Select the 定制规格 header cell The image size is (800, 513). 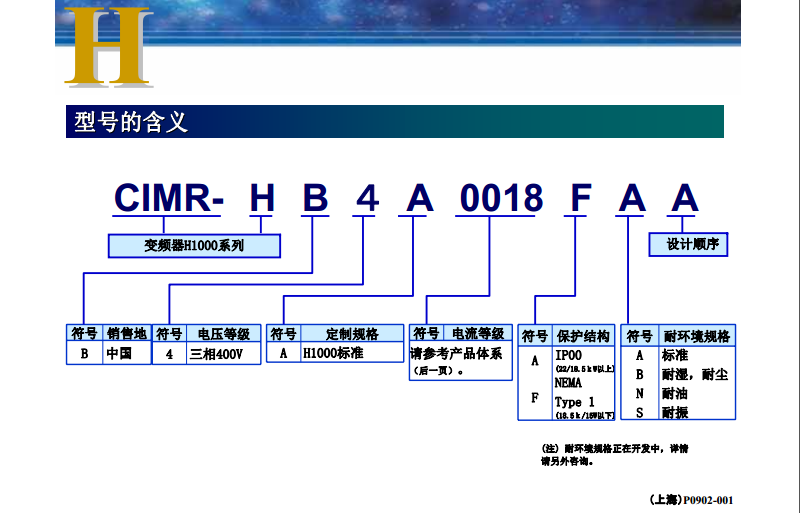click(x=353, y=334)
